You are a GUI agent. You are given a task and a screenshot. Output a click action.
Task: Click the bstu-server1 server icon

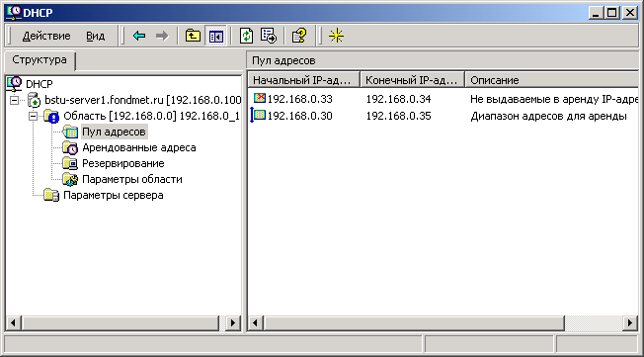point(34,100)
